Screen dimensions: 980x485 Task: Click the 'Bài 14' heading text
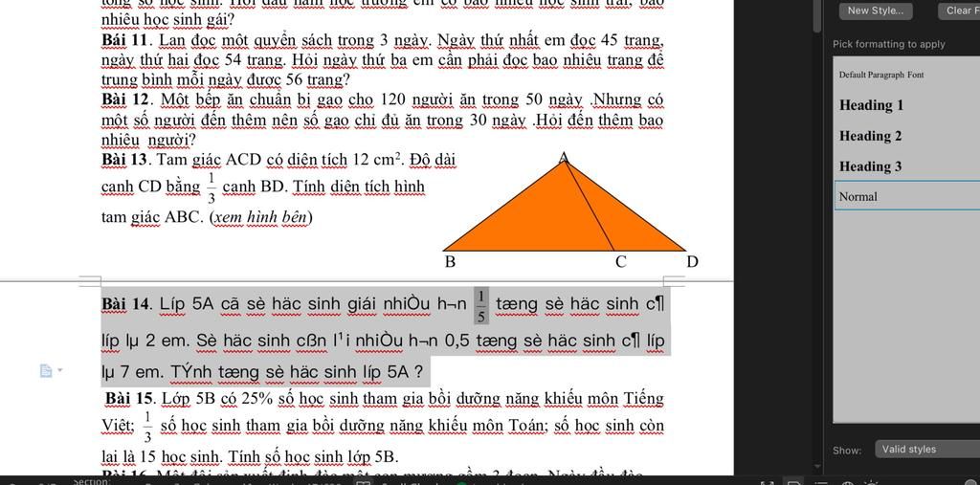[x=127, y=304]
